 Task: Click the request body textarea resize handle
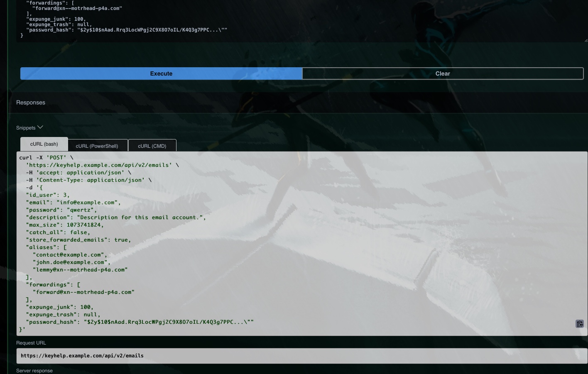coord(586,40)
